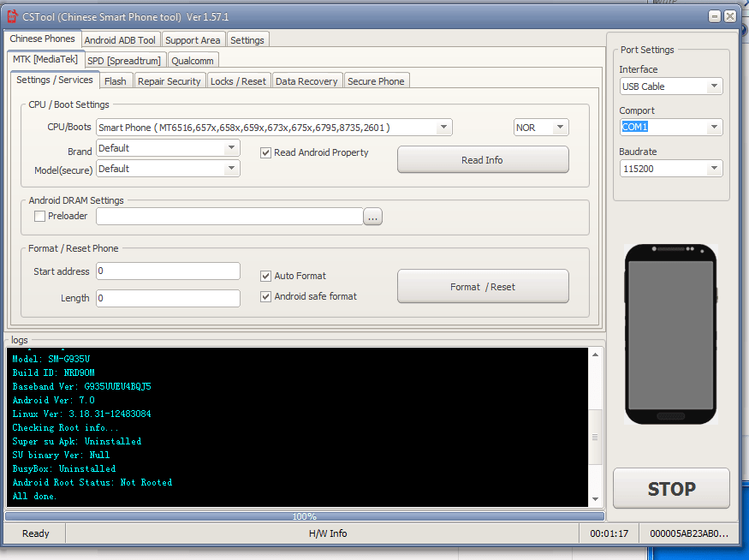
Task: Switch to Secure Phone tab
Action: pyautogui.click(x=376, y=81)
